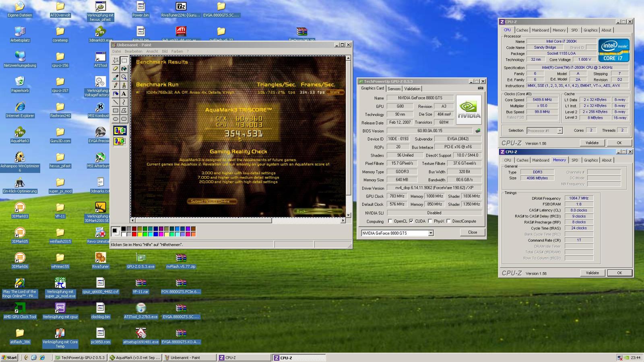Toggle the CUDA checkbox in GPU-Z
Screen dimensions: 644x362
[x=411, y=221]
